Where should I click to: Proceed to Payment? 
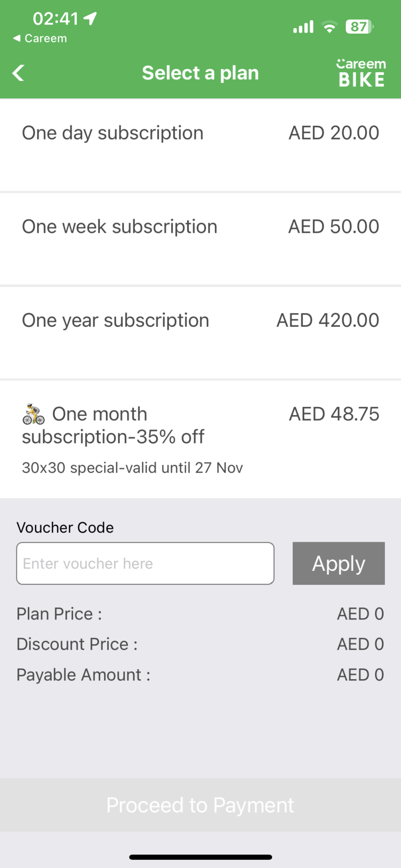[200, 805]
